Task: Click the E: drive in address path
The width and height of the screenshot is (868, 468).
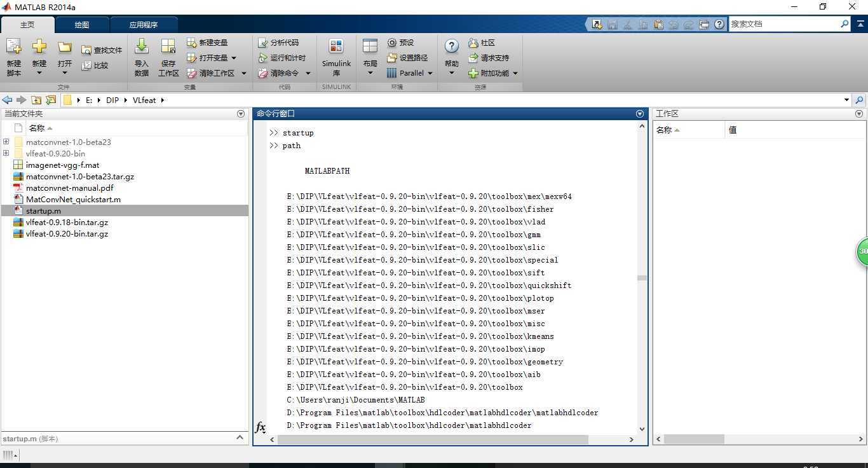Action: 89,100
